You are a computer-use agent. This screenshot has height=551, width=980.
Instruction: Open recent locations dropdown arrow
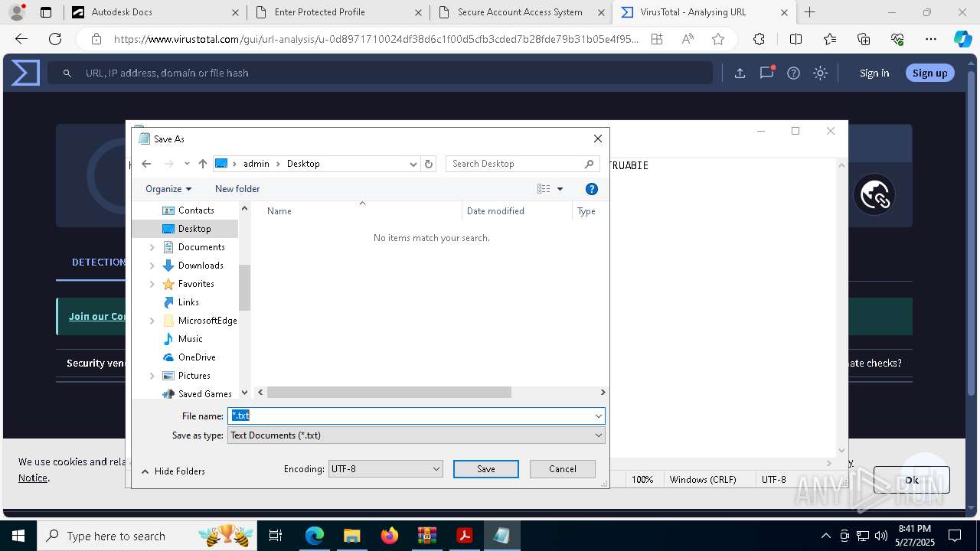[x=187, y=164]
